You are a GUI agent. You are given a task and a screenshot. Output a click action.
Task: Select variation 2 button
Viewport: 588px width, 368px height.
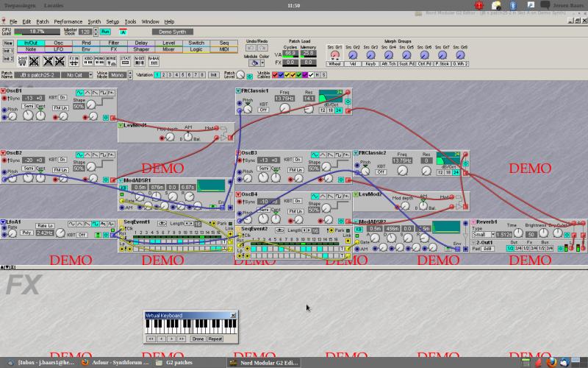point(163,75)
